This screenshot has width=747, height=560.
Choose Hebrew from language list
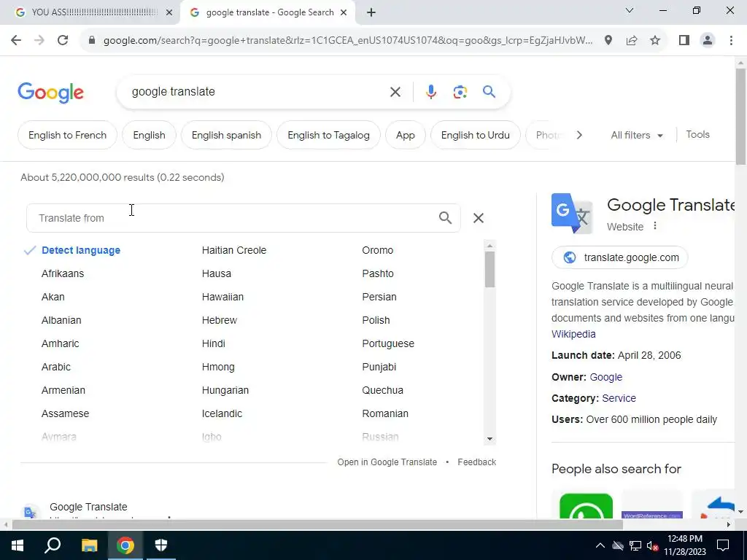(x=219, y=321)
